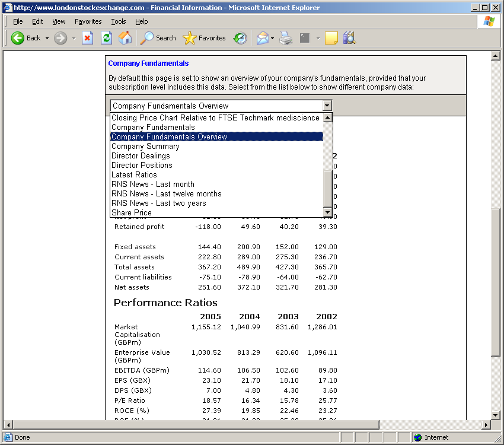Open the Favorites star button

(x=204, y=38)
